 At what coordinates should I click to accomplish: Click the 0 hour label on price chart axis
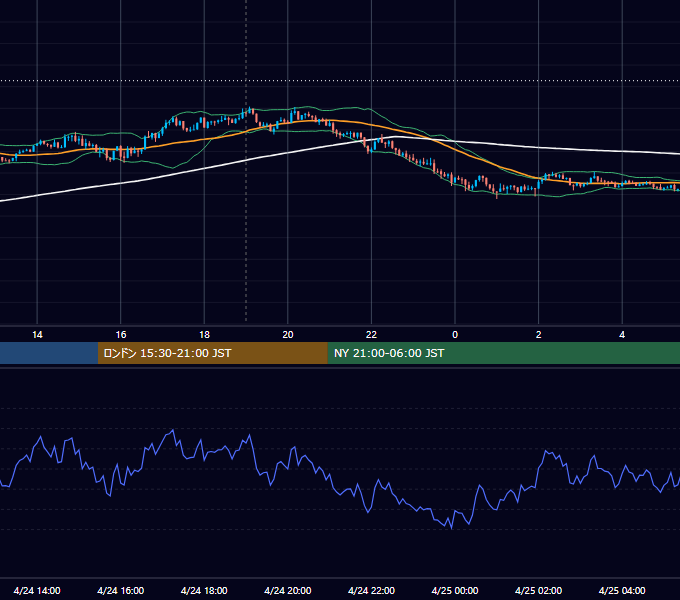pyautogui.click(x=455, y=335)
